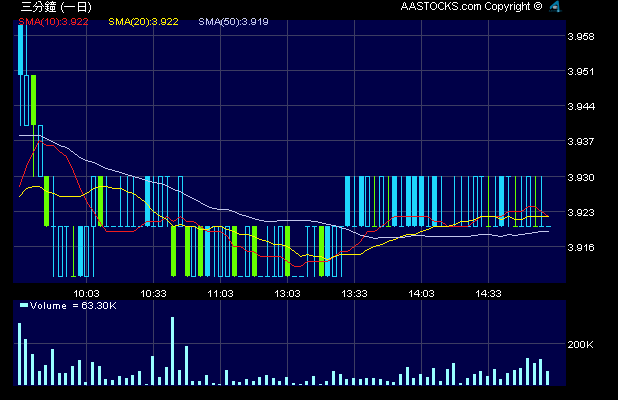Select the SMA(10):3.922 legend label
Screen dimensions: 618x400
[53, 22]
